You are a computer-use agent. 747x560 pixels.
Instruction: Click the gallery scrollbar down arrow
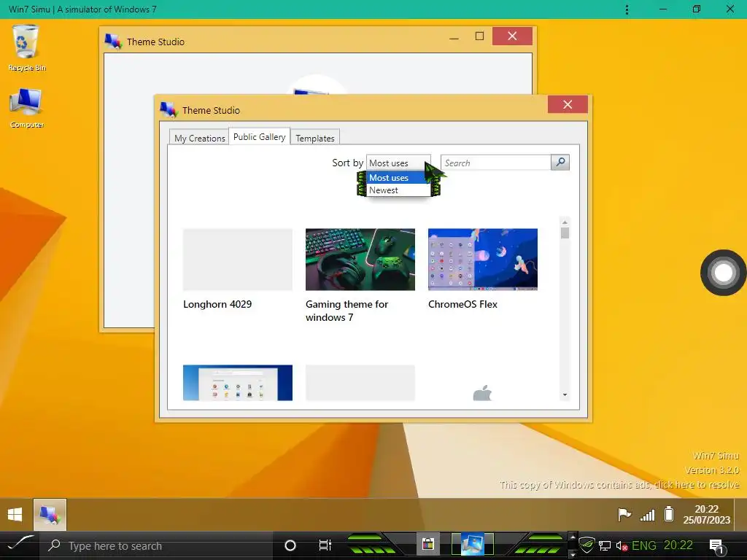[565, 394]
